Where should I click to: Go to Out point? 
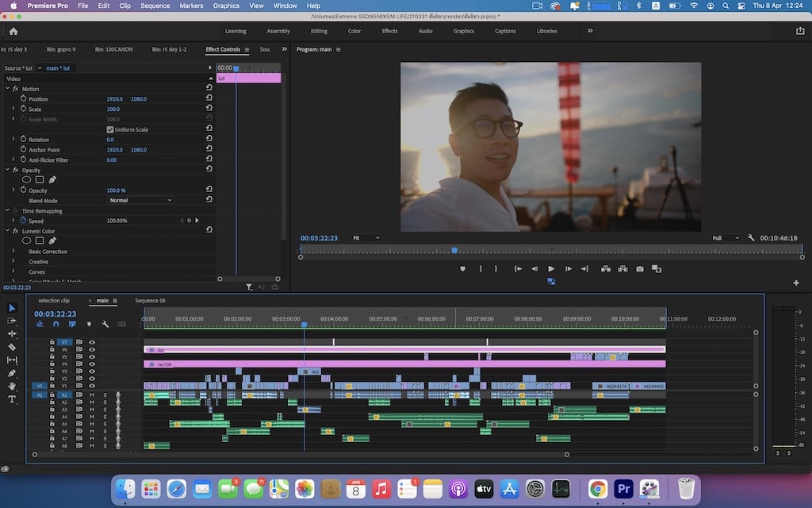coord(585,268)
